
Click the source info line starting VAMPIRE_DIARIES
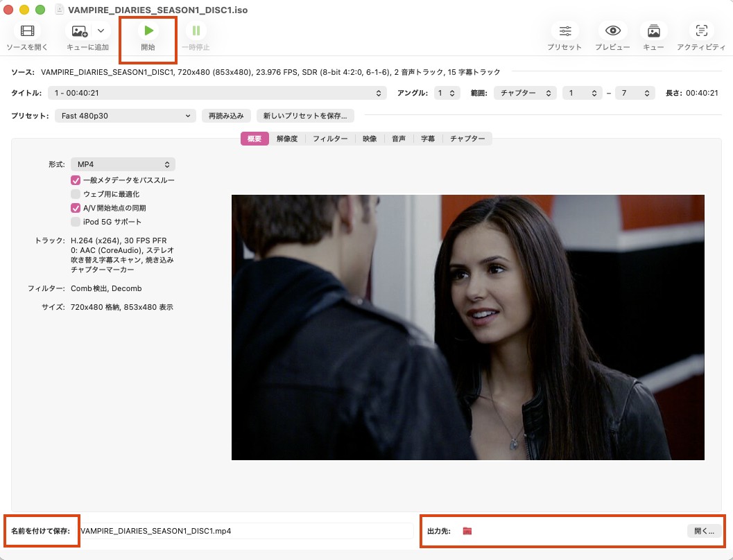[x=270, y=72]
